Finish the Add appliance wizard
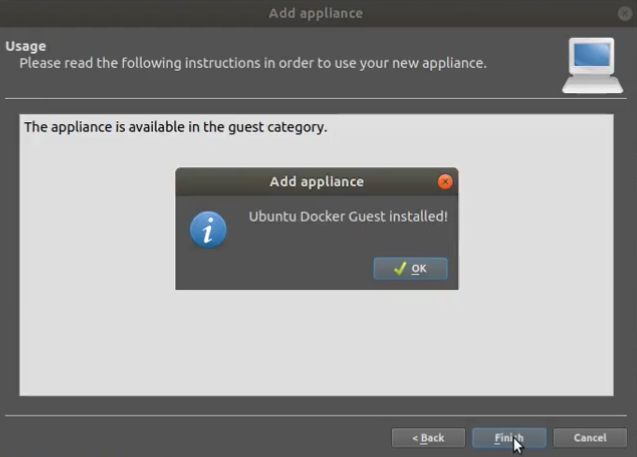This screenshot has height=457, width=637. (509, 438)
